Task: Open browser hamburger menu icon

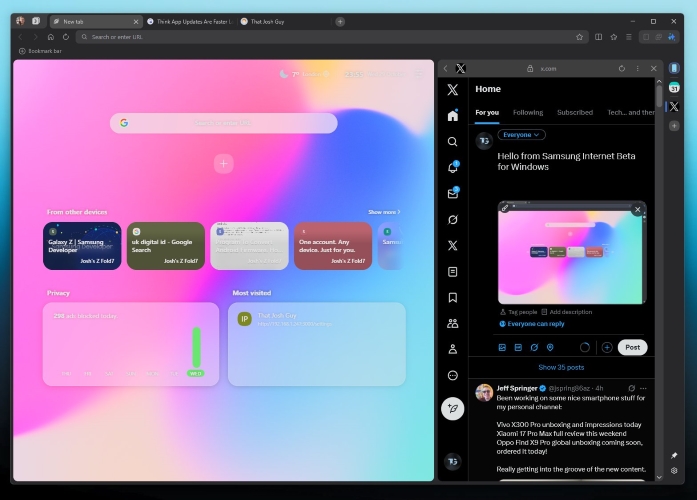Action: pyautogui.click(x=629, y=37)
